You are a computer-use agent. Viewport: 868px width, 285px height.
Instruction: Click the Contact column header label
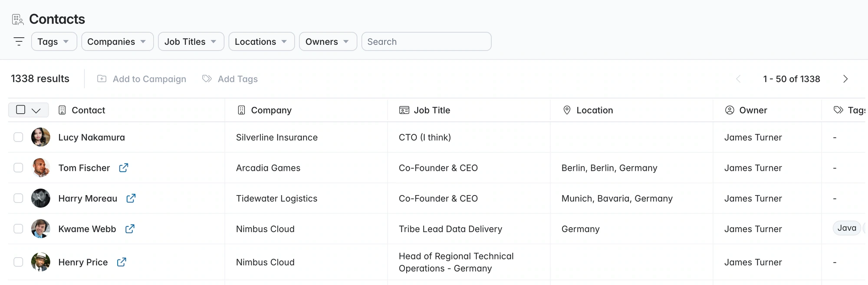tap(89, 110)
